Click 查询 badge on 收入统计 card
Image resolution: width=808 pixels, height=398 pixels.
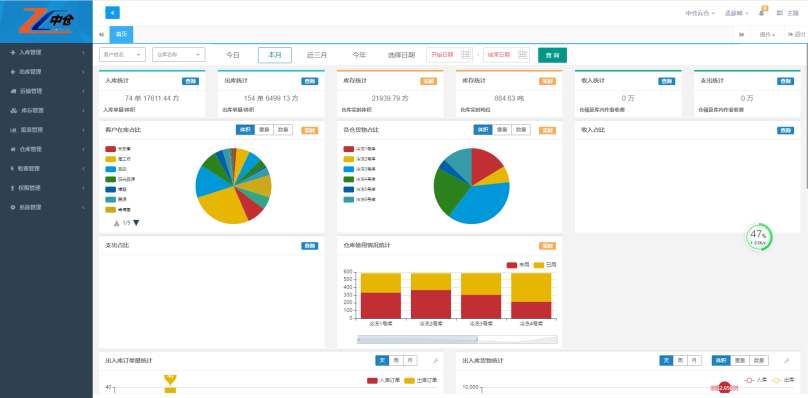click(667, 81)
